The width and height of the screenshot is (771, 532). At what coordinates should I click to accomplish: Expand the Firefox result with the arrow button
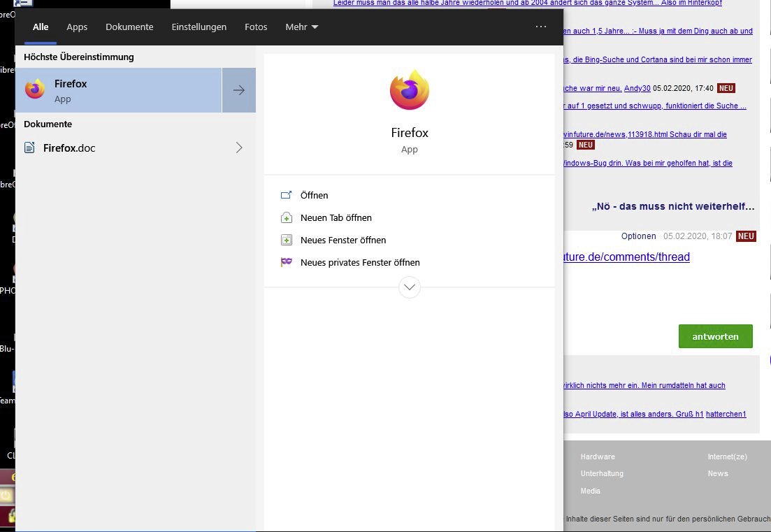pyautogui.click(x=238, y=90)
